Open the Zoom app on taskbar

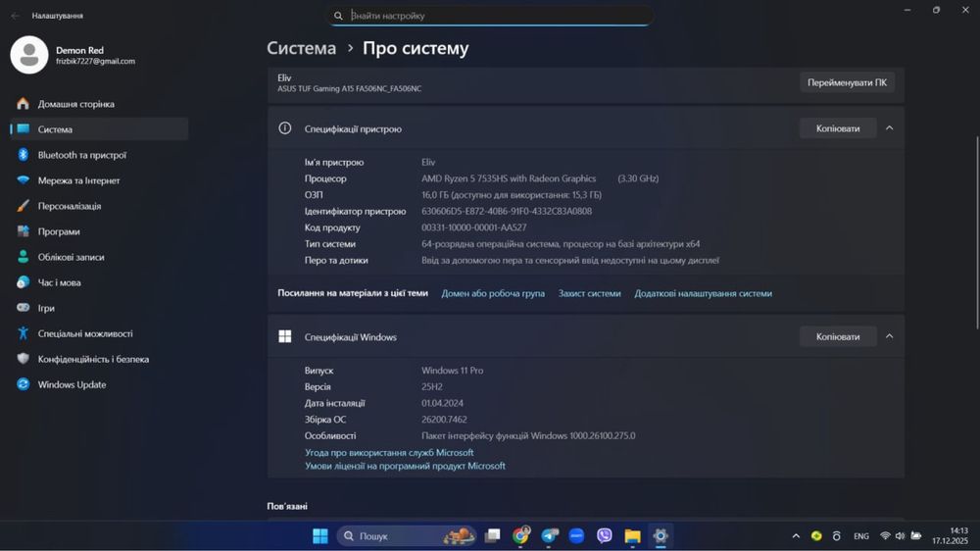tap(577, 536)
